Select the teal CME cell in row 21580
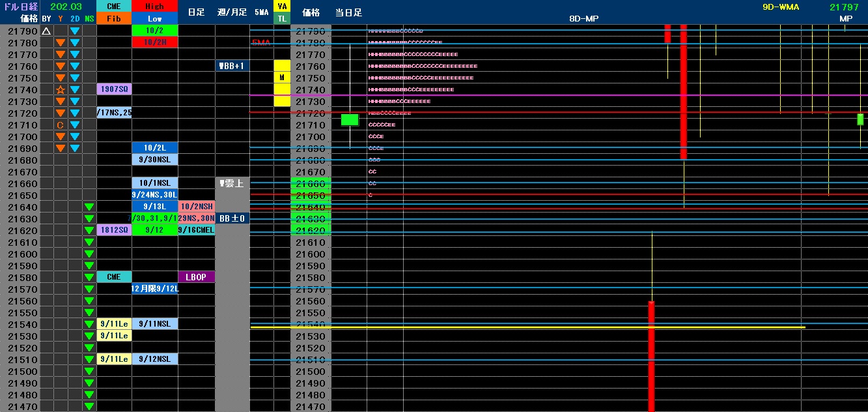Image resolution: width=868 pixels, height=412 pixels. 114,278
